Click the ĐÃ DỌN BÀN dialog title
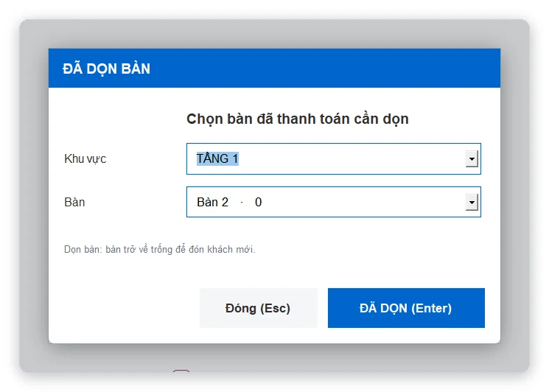This screenshot has width=549, height=392. 106,69
